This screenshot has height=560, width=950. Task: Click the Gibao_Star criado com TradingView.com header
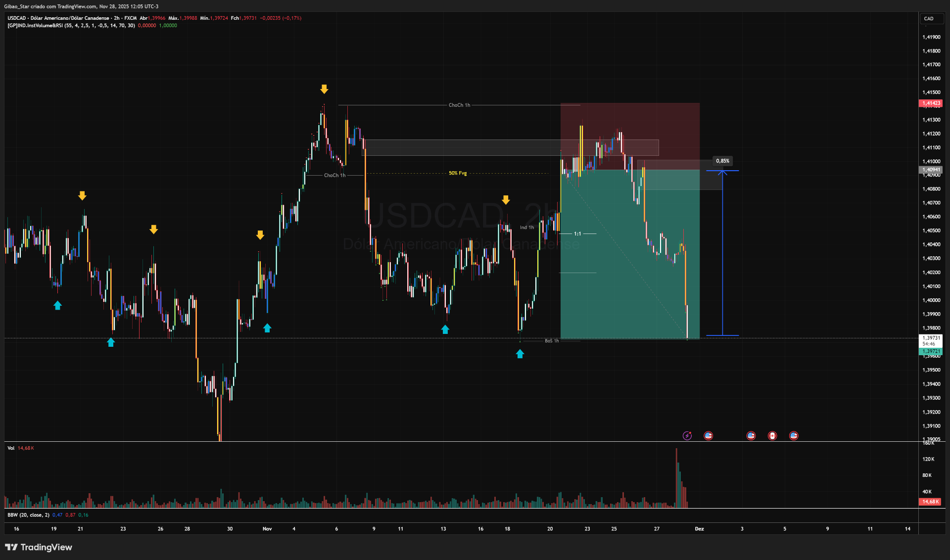coord(81,6)
